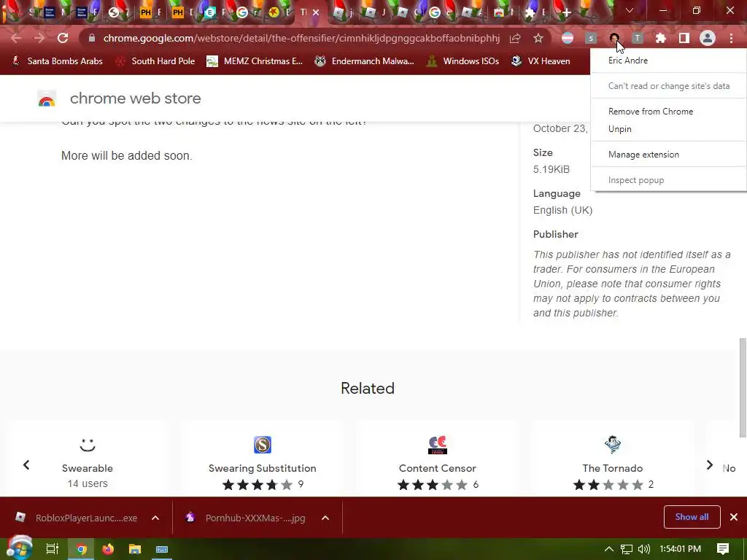The image size is (747, 560).
Task: Select 'Eric Andre' in extension menu
Action: pyautogui.click(x=668, y=61)
